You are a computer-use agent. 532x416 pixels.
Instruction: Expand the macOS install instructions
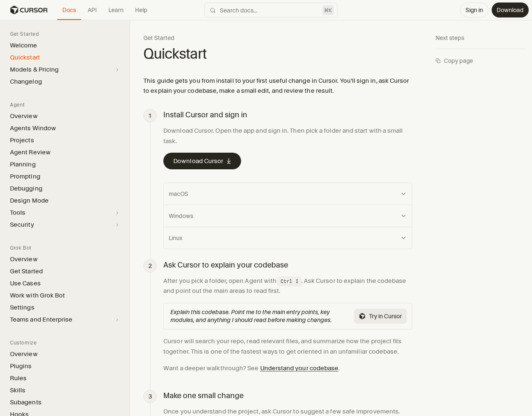tap(288, 194)
